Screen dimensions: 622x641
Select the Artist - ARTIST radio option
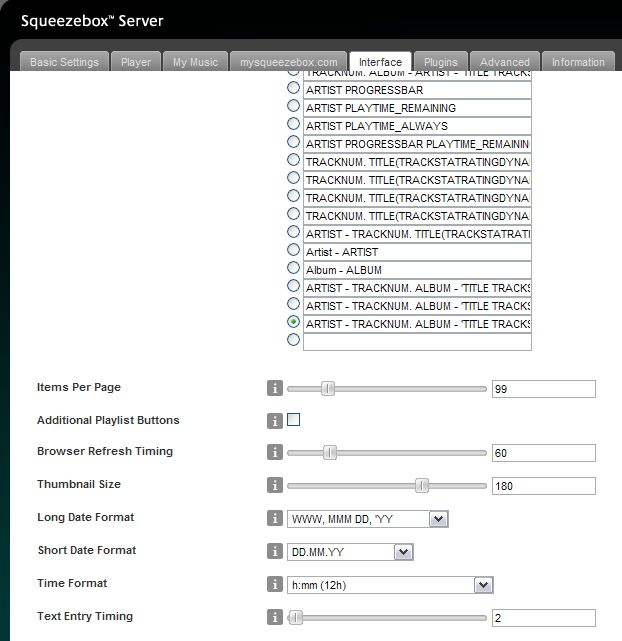(293, 251)
